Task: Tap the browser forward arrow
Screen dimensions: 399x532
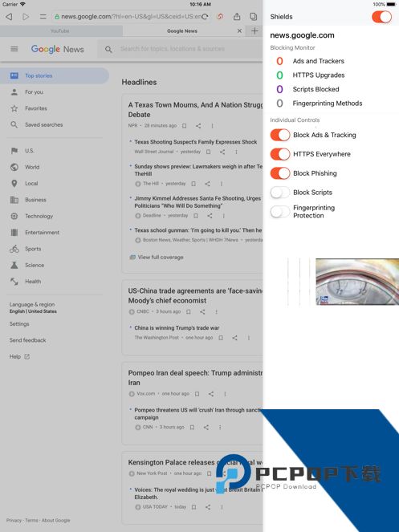Action: [x=26, y=17]
